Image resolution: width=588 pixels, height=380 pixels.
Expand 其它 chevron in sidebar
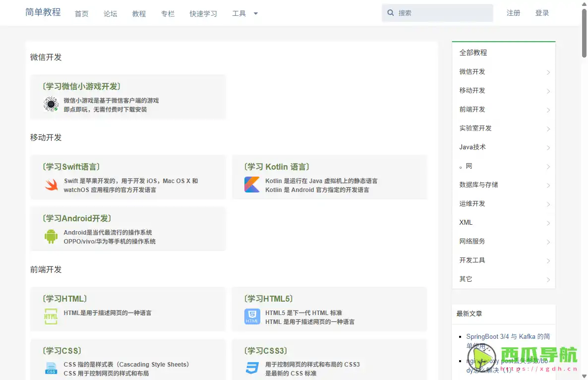[x=548, y=280]
